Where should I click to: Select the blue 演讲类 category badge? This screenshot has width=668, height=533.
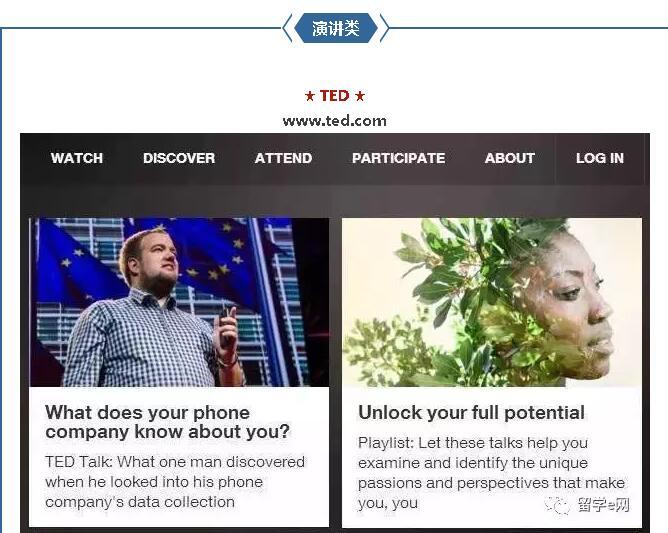point(336,28)
